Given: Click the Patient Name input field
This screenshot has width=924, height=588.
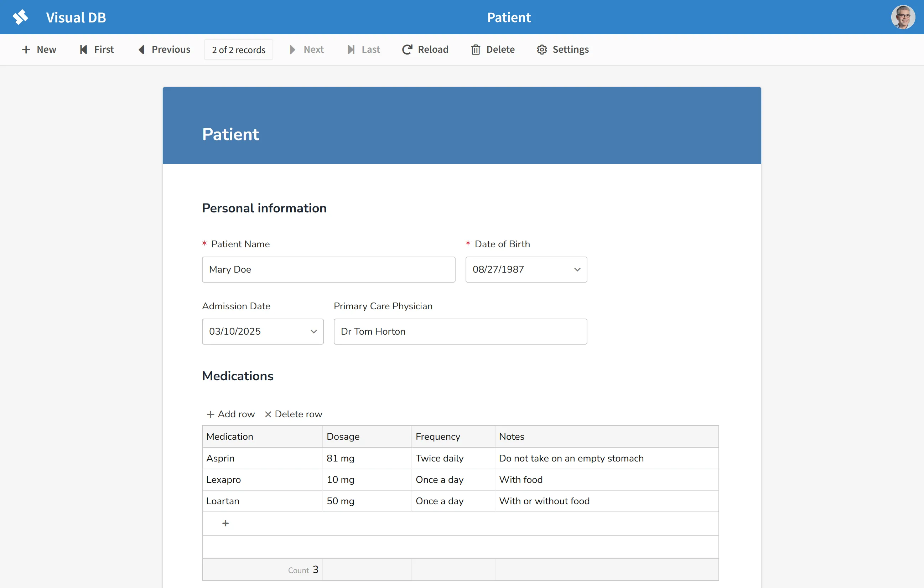Looking at the screenshot, I should 328,269.
